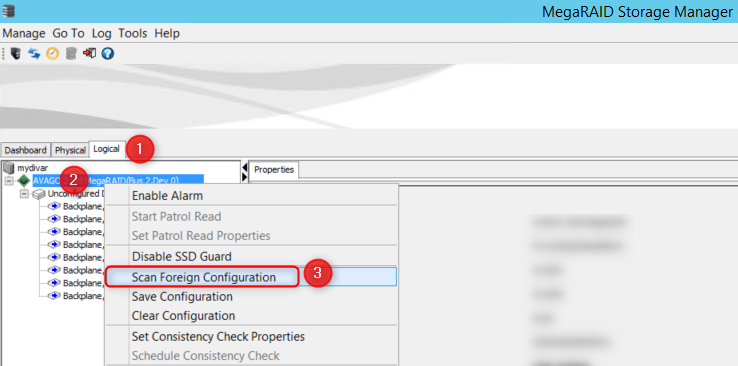
Task: Collapse the Unconfigured Drives tree node
Action: coord(24,194)
